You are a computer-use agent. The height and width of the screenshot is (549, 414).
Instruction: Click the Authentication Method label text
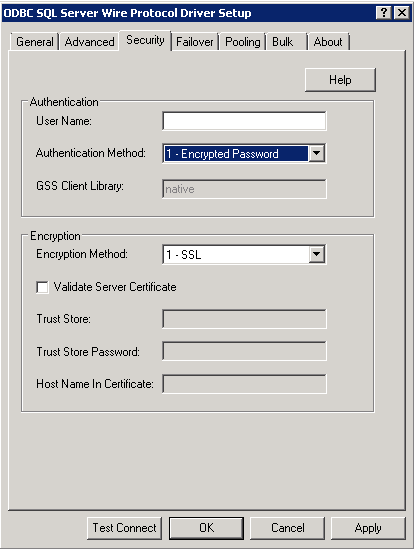(x=90, y=153)
